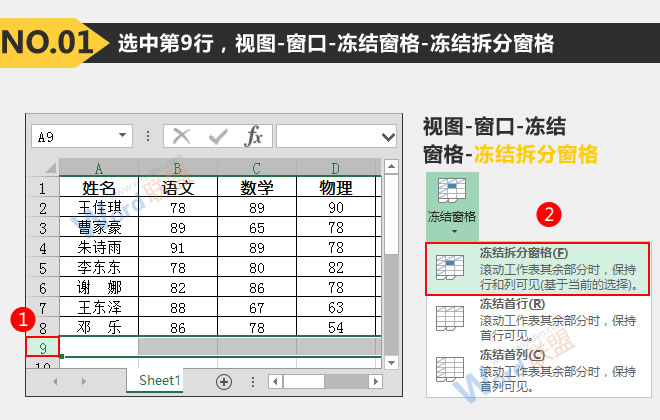
Task: Click 邓乐's 物理 score 54
Action: coord(335,327)
